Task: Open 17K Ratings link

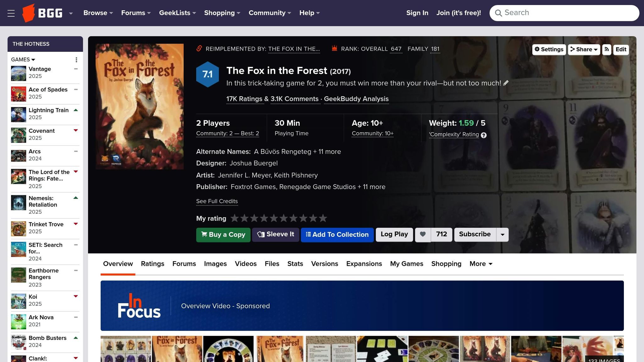Action: pyautogui.click(x=244, y=99)
